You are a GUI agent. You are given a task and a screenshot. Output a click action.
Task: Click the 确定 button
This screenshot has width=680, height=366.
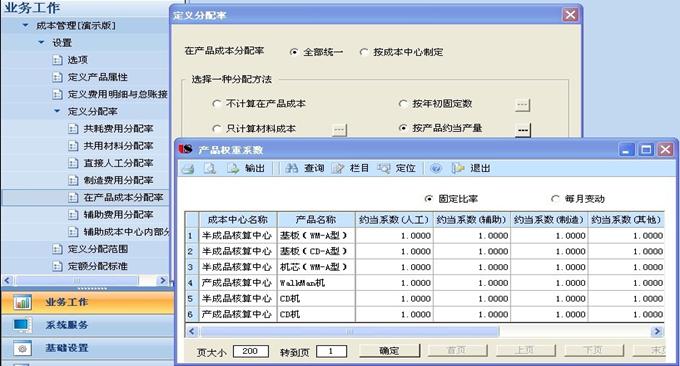(389, 350)
